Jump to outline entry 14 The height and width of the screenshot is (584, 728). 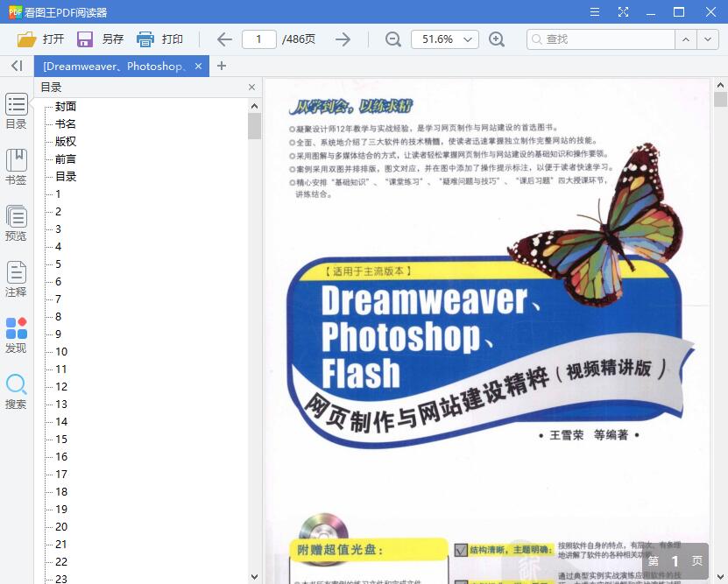click(x=61, y=422)
